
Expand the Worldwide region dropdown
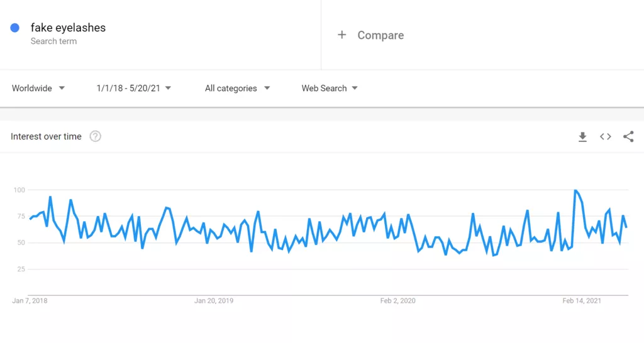pyautogui.click(x=38, y=88)
